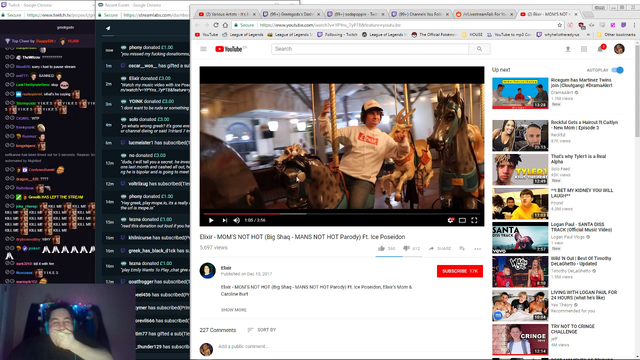This screenshot has height=360, width=640.
Task: Click the Chrome home button
Action: coord(225,25)
